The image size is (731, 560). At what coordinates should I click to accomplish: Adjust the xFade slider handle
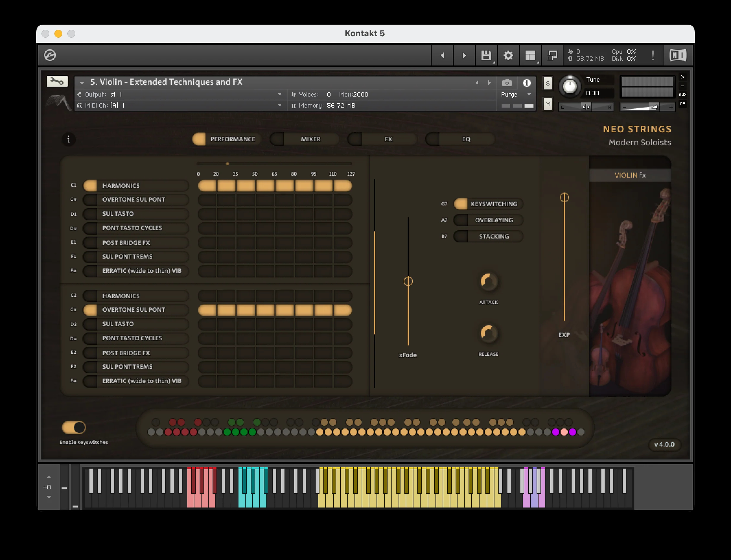point(408,281)
